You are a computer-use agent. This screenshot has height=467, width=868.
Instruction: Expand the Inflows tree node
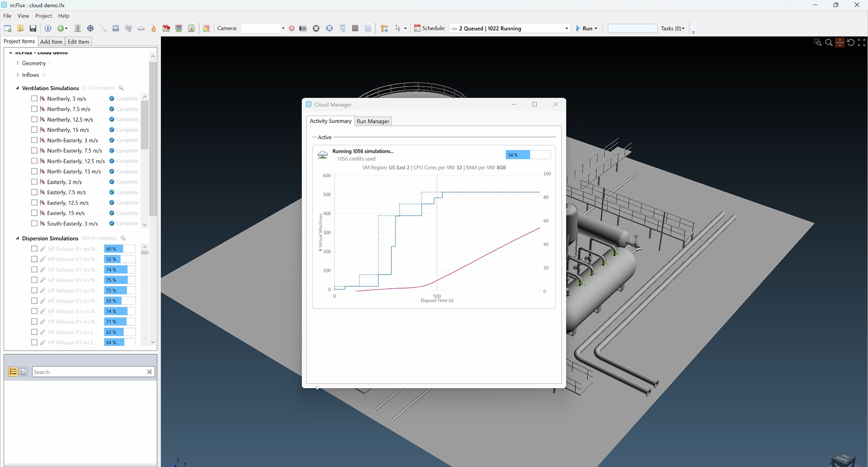18,75
